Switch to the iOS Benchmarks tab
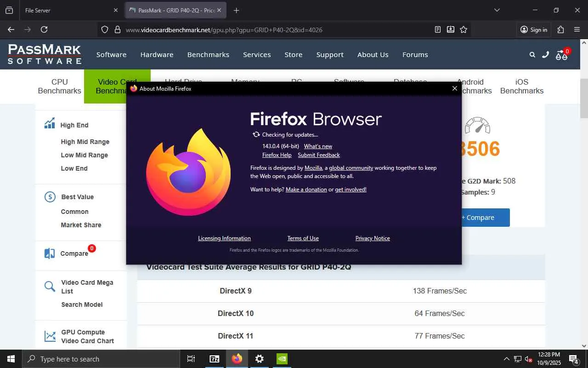 (x=522, y=86)
